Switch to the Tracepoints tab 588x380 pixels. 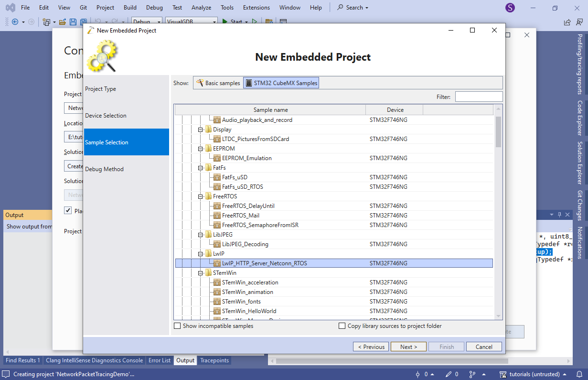point(214,360)
